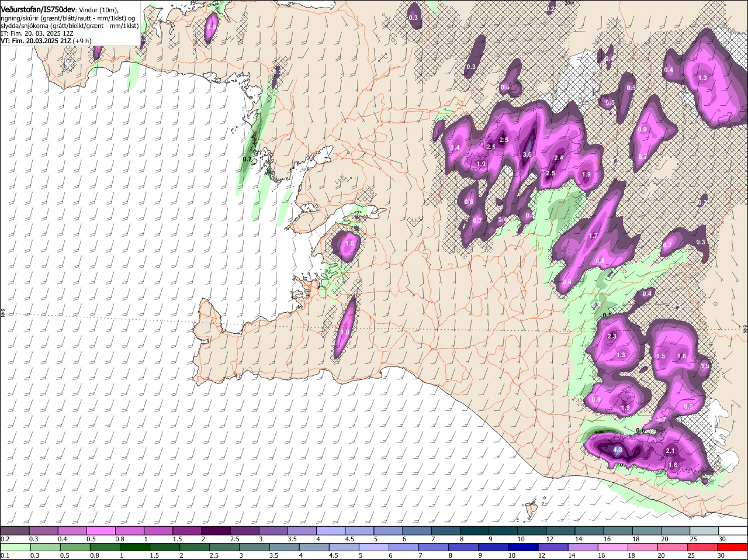
Task: Click the red lower legend swatch at 30
Action: coord(732,547)
